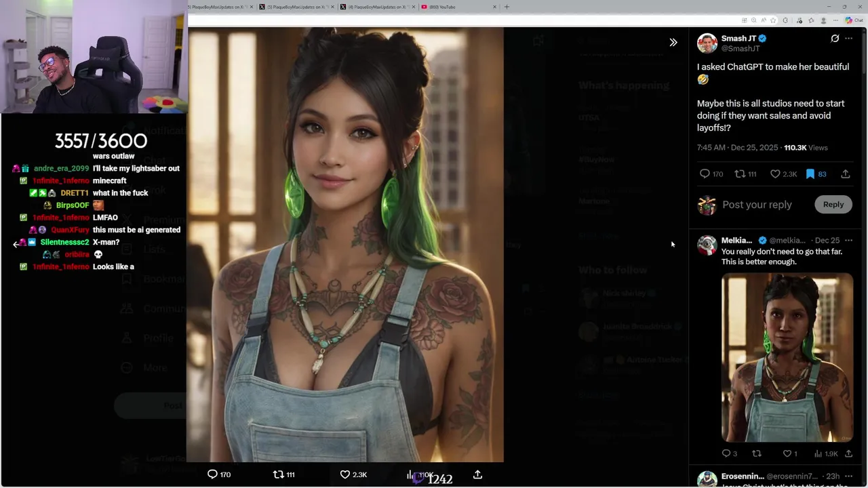Click reply icon showing 170 below the image
The image size is (868, 488).
tap(219, 474)
